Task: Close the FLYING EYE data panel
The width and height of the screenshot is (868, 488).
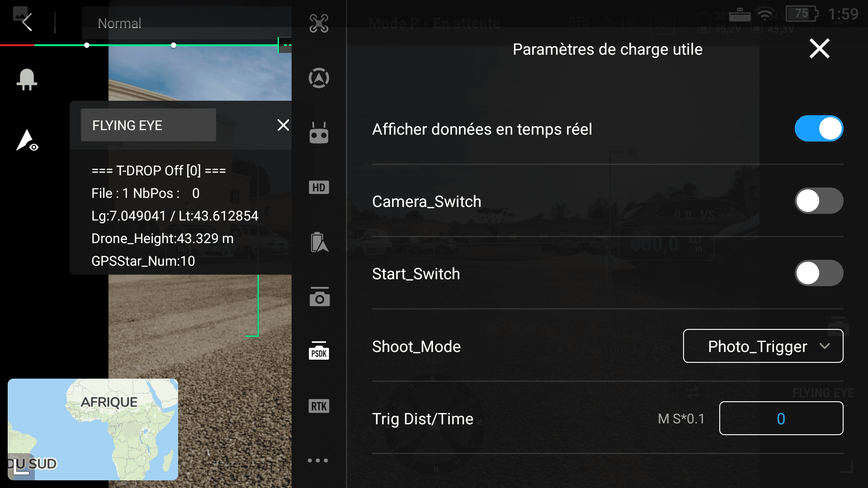Action: coord(283,125)
